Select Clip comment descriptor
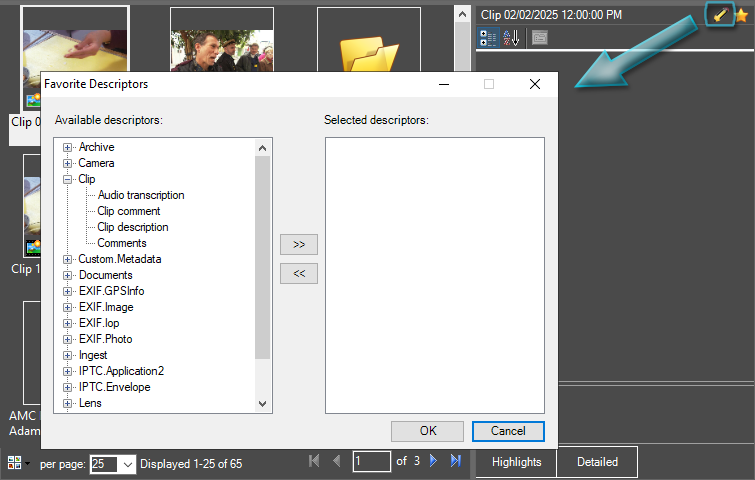Viewport: 755px width, 480px height. pos(129,211)
